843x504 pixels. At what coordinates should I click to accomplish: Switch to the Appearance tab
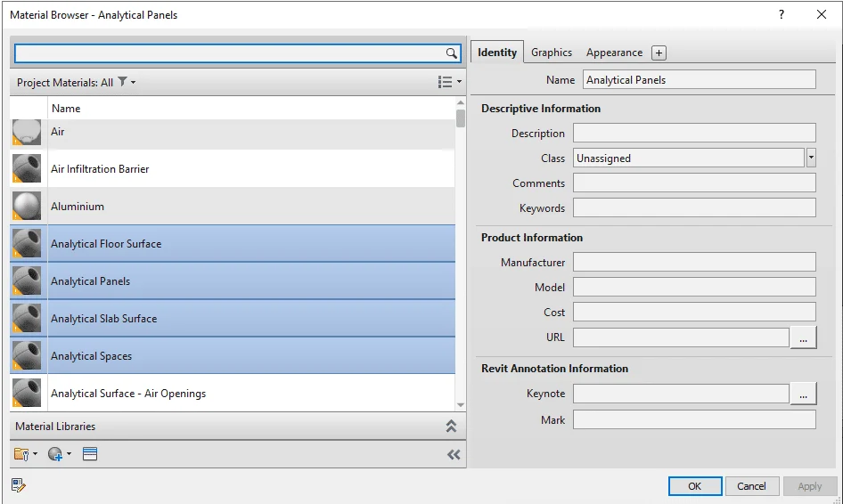(614, 53)
